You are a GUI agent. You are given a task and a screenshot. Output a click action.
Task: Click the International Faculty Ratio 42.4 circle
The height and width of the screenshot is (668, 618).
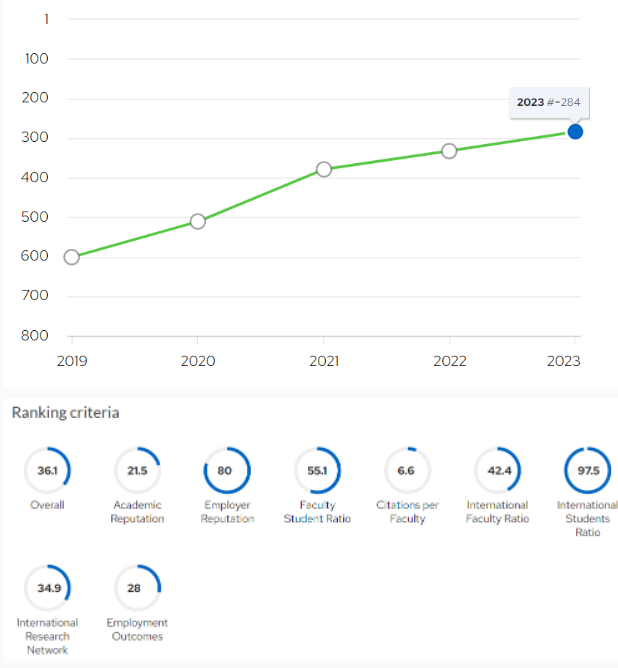(x=497, y=470)
